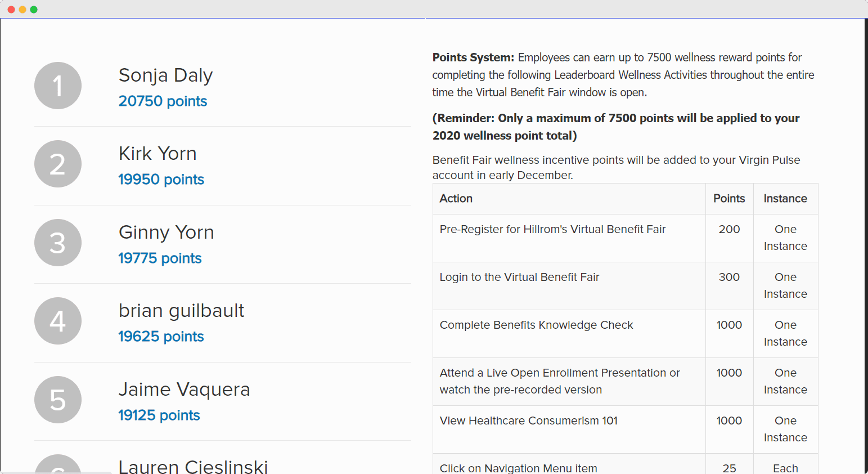868x474 pixels.
Task: Open Sonja Daly's 20750 points details
Action: (163, 101)
